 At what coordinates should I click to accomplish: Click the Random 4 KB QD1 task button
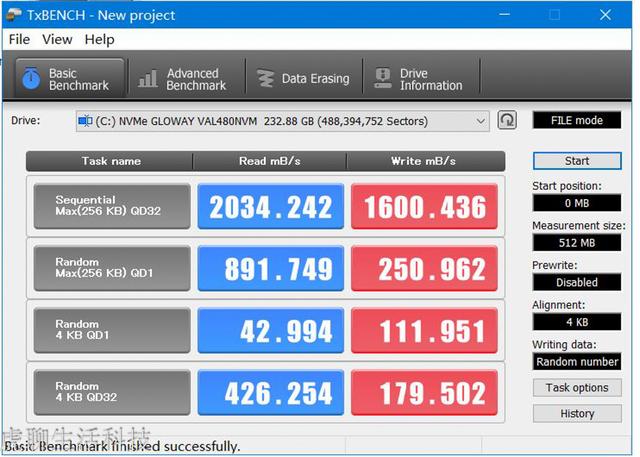pos(112,330)
